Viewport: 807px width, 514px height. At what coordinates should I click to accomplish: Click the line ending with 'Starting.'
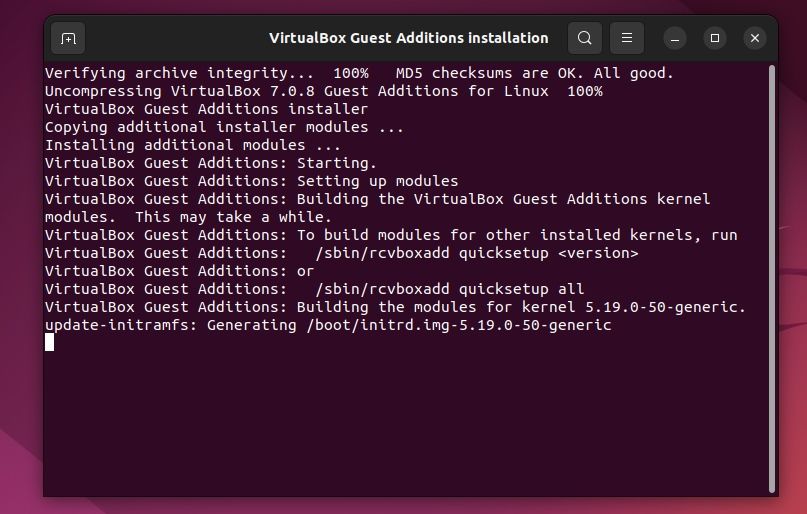[x=211, y=163]
